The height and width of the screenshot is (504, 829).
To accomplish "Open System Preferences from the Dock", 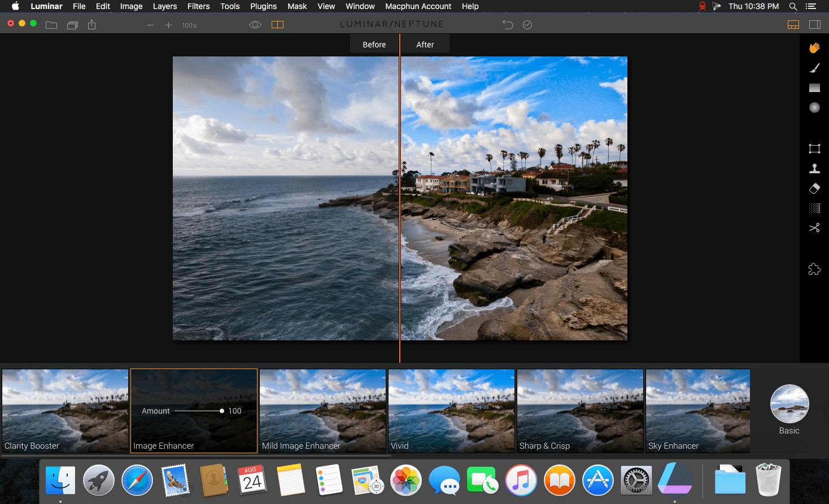I will coord(636,480).
